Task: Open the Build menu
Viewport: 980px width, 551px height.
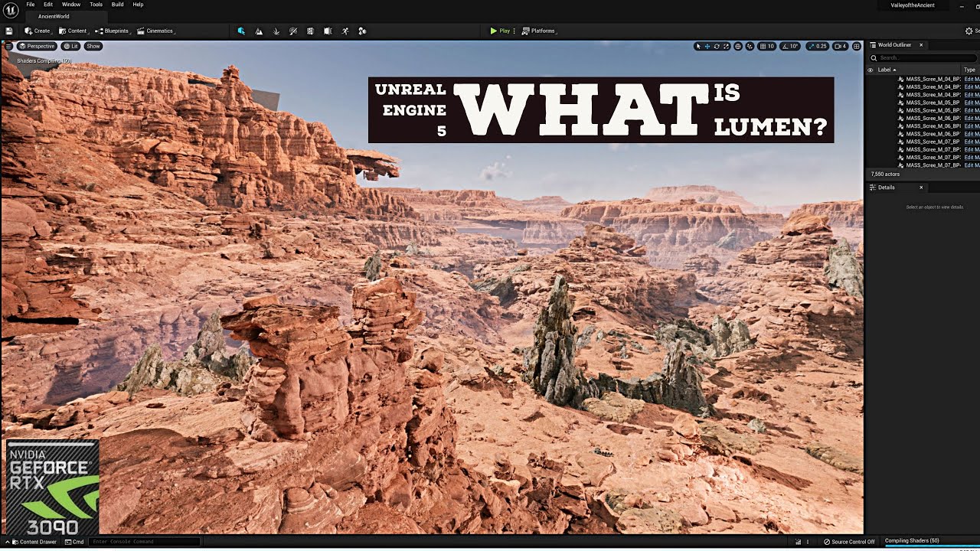Action: [118, 5]
